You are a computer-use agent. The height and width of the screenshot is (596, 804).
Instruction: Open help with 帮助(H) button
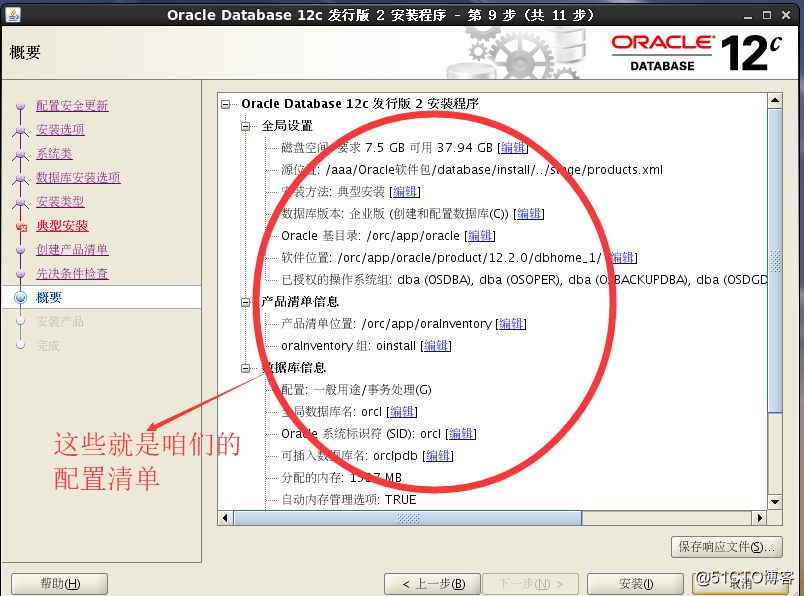(x=59, y=584)
